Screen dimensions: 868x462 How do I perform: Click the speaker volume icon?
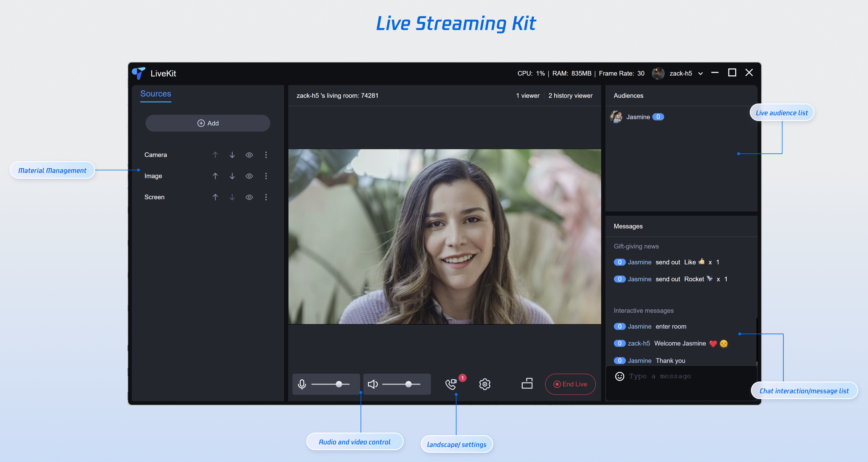pos(372,384)
